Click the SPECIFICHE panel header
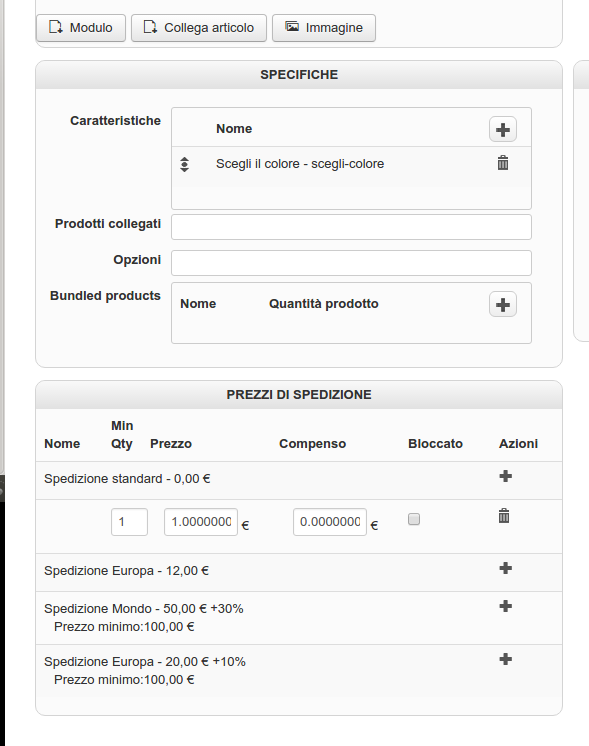Viewport: 589px width, 746px height. [299, 75]
